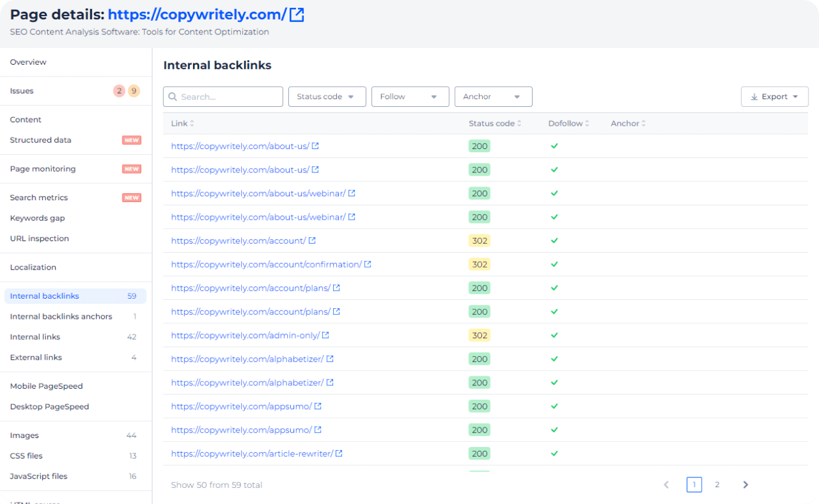The image size is (819, 504).
Task: Click the red issues badge showing 2
Action: (119, 91)
